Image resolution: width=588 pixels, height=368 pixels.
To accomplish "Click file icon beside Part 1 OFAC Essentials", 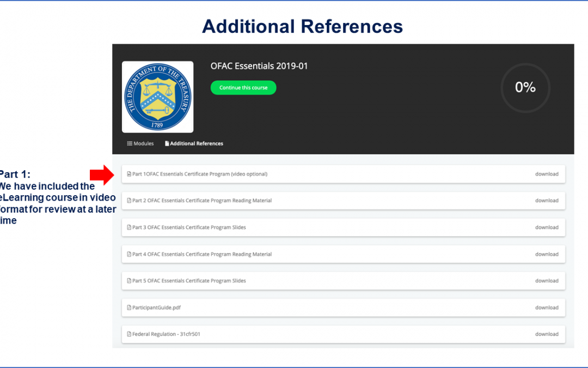I will [129, 174].
